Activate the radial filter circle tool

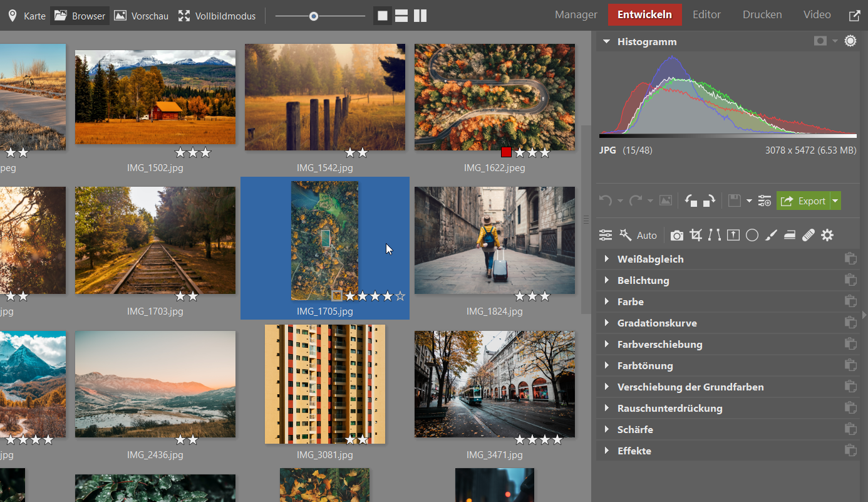pyautogui.click(x=752, y=235)
